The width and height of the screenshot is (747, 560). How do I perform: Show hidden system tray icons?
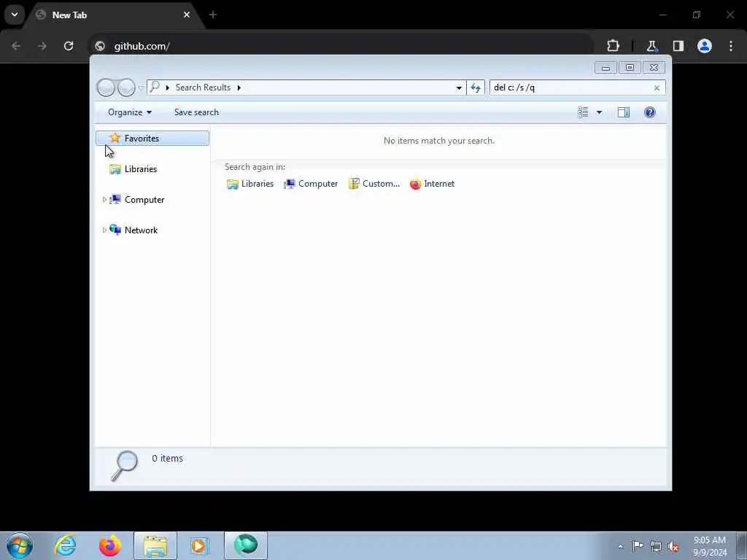pos(620,547)
